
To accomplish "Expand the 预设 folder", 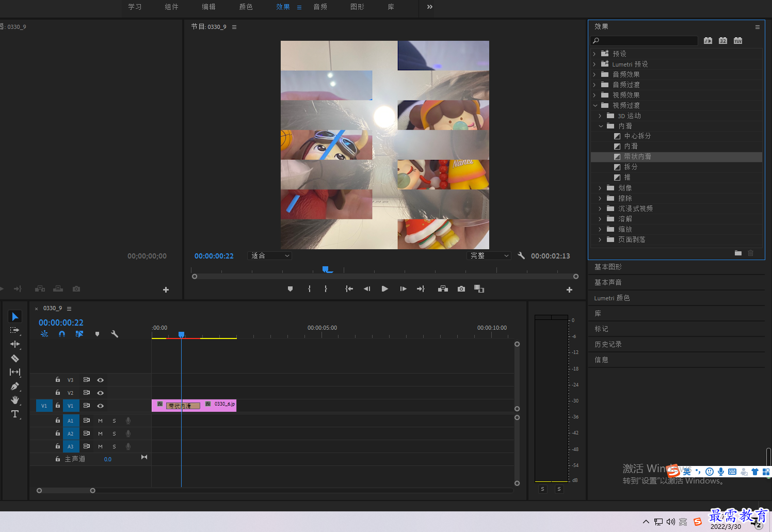I will coord(594,54).
